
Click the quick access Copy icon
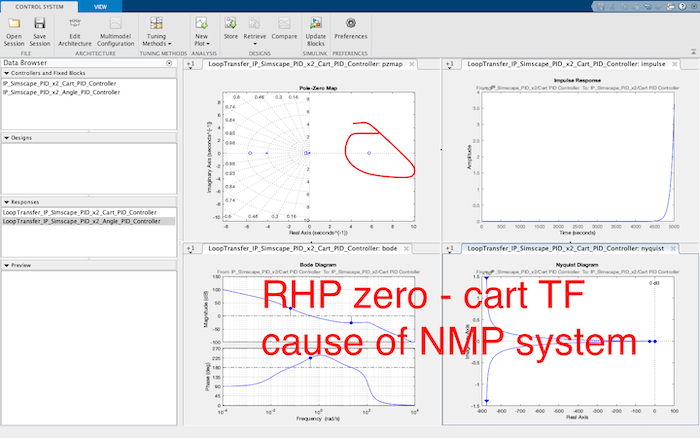click(x=624, y=6)
